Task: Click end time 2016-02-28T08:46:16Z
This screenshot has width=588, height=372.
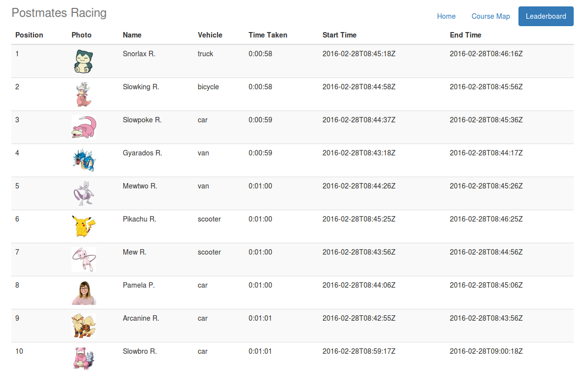Action: 486,54
